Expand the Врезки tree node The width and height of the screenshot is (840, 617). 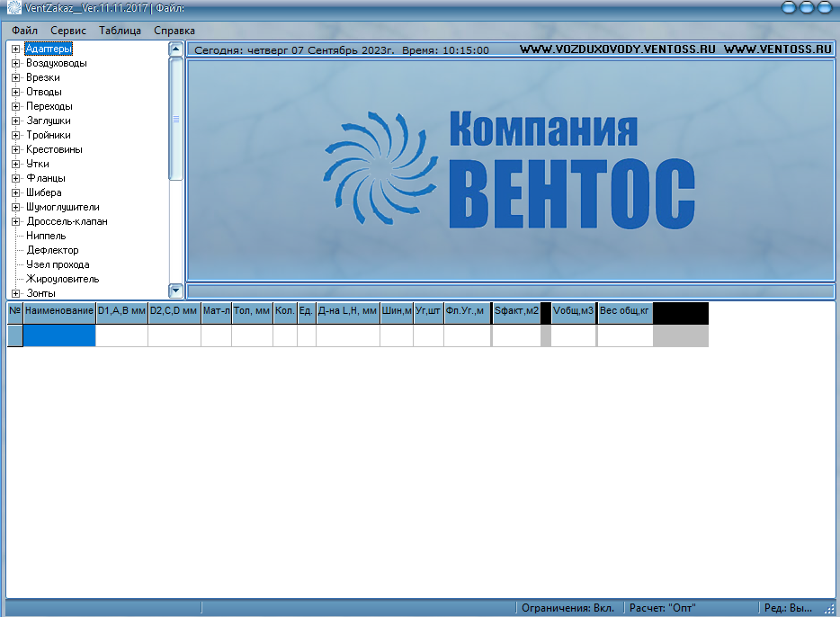(15, 77)
